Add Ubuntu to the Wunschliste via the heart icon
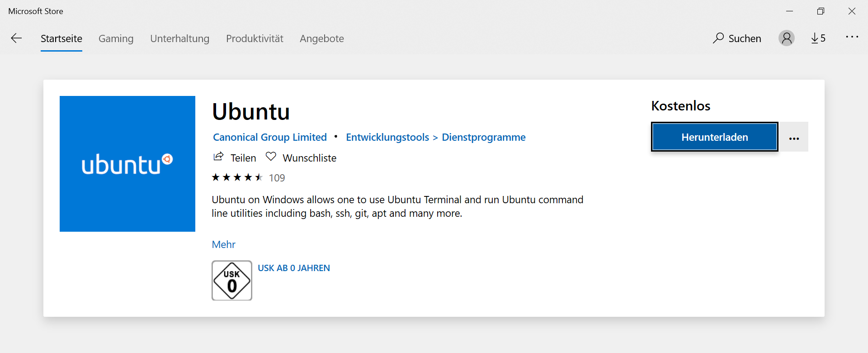The width and height of the screenshot is (868, 353). coord(271,157)
